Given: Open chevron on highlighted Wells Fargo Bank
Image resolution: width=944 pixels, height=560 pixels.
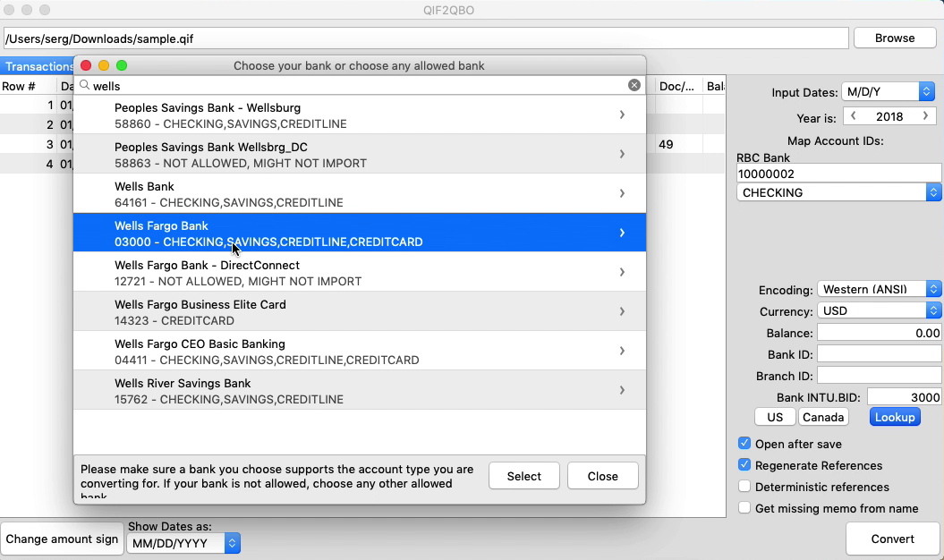Looking at the screenshot, I should coord(622,233).
